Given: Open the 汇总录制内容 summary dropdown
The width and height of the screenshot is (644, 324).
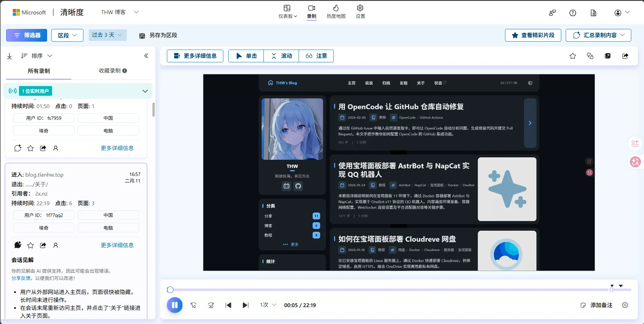Looking at the screenshot, I should [x=598, y=35].
